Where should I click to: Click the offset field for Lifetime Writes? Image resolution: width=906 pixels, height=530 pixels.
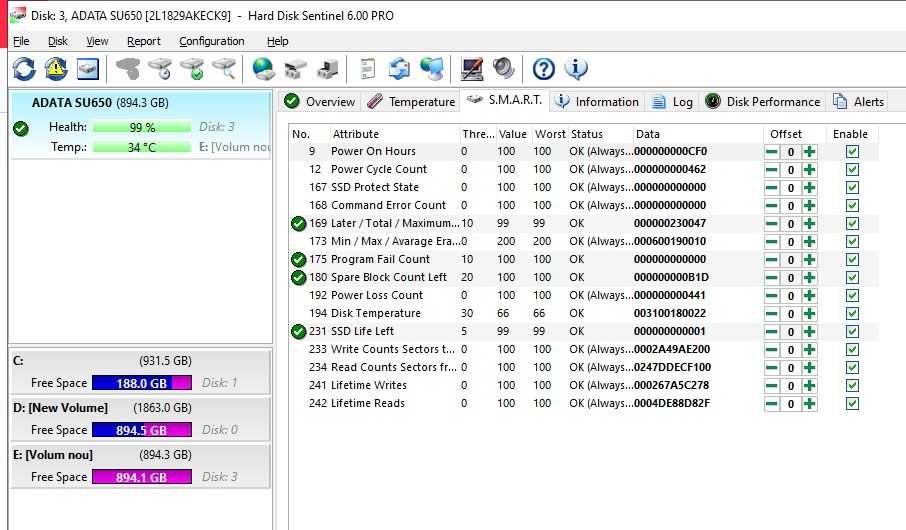(x=790, y=386)
